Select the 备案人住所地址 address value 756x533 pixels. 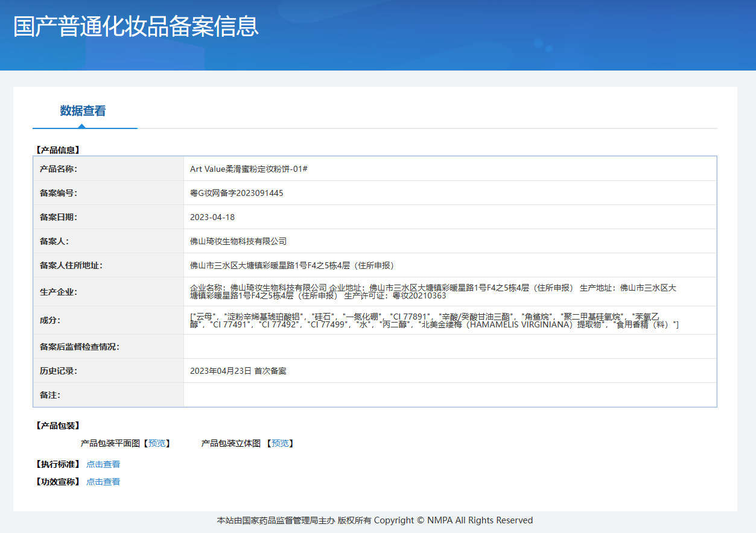pos(292,265)
